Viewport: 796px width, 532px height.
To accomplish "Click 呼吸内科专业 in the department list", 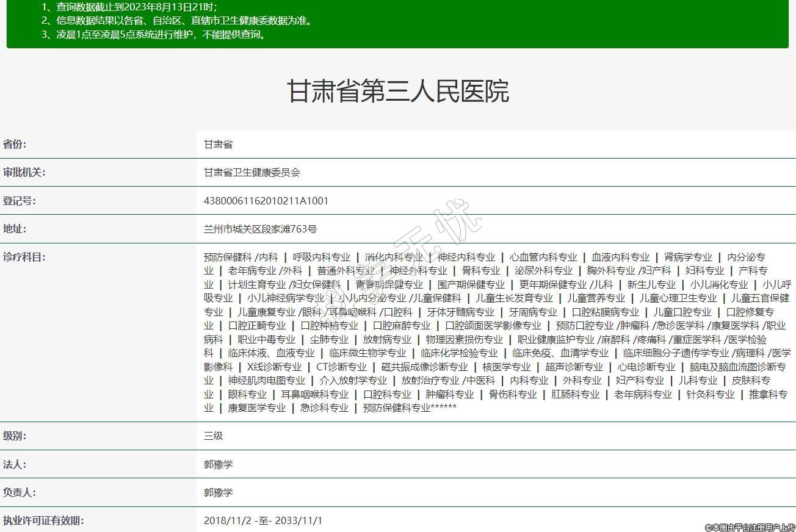I will [x=321, y=257].
